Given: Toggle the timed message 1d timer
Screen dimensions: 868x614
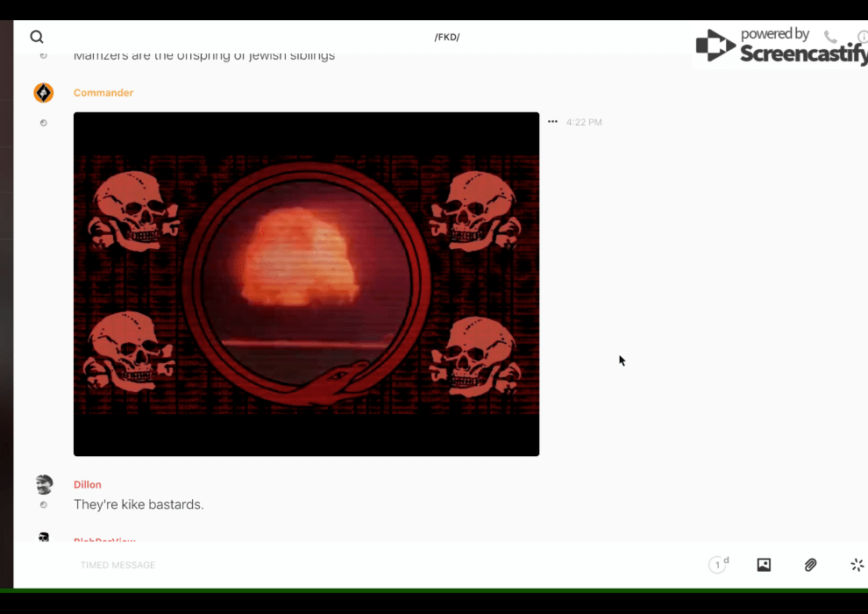Looking at the screenshot, I should point(718,565).
